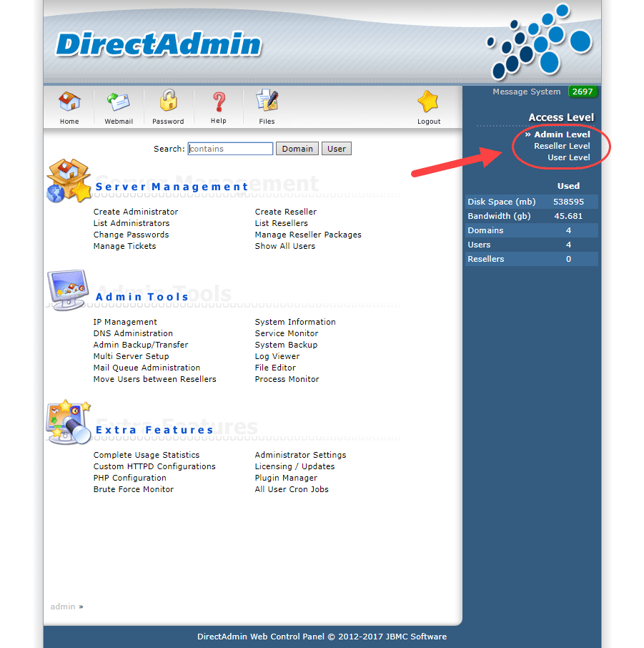Click the Domain search button
Screen dimensions: 644x648
pos(297,149)
